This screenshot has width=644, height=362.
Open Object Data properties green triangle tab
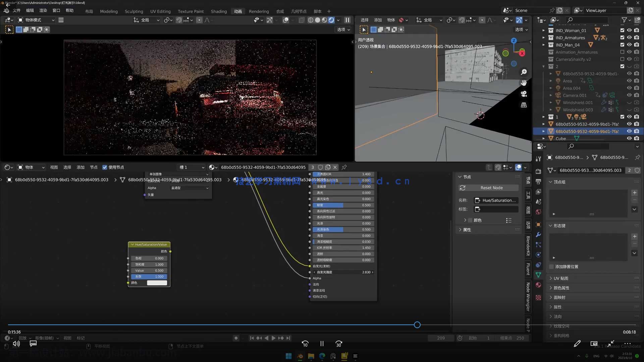[538, 275]
